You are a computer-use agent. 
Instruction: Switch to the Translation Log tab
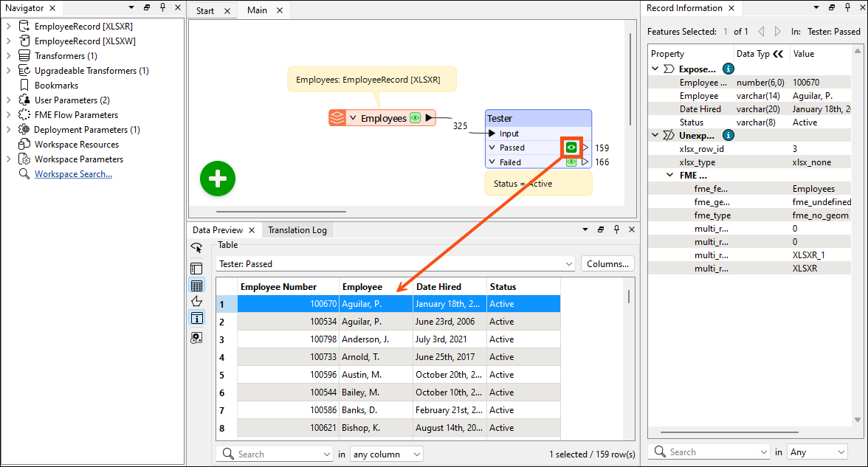click(297, 229)
